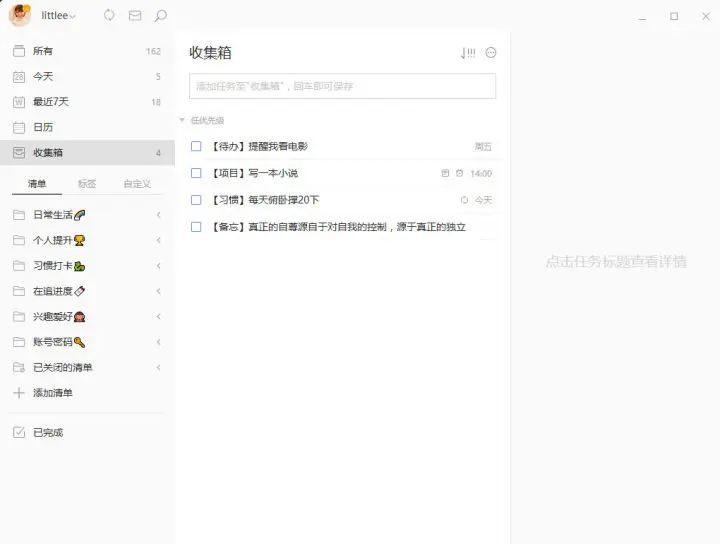
Task: Expand the 日常生活 folder chevron
Action: point(158,215)
